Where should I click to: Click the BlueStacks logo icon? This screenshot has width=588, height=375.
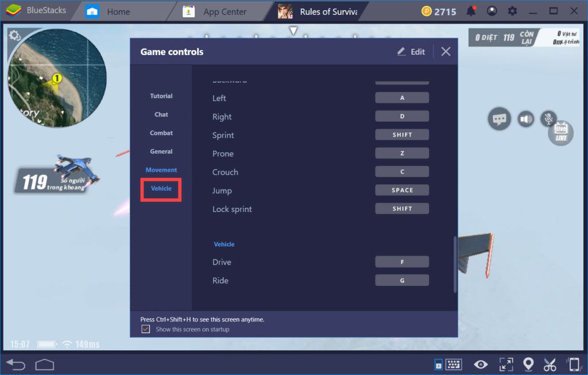[x=14, y=10]
